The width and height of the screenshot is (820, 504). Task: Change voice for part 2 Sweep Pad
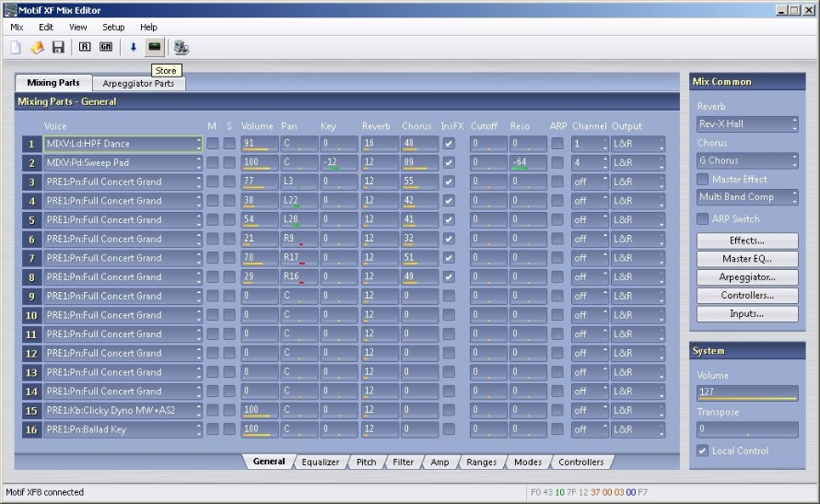click(x=123, y=162)
